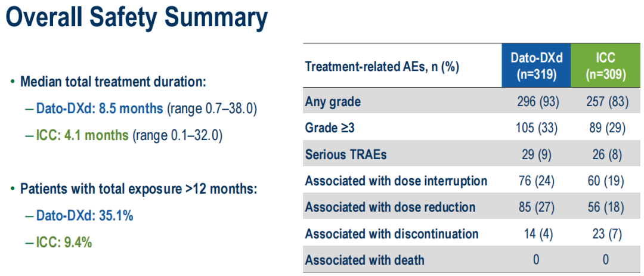
Task: Click the "Overall Safety Summary" slide title
Action: click(136, 18)
